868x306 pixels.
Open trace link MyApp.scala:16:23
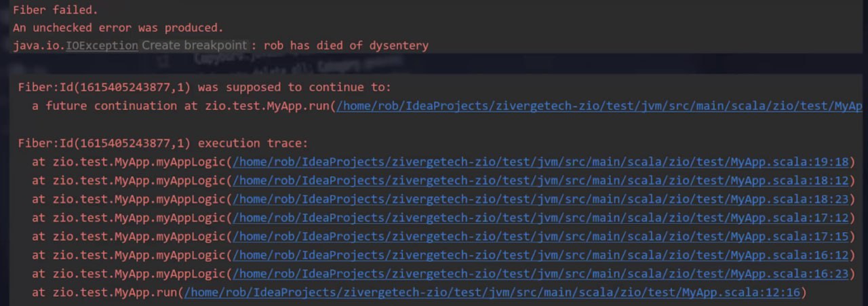540,274
